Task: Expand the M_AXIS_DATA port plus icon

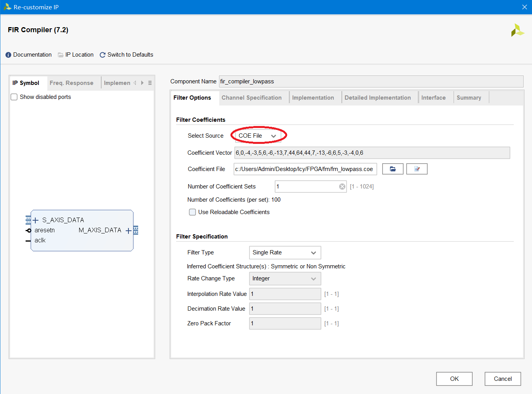Action: 128,231
